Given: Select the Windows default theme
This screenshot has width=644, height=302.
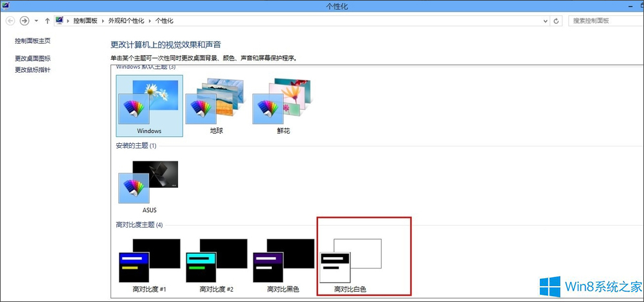Looking at the screenshot, I should (x=148, y=105).
